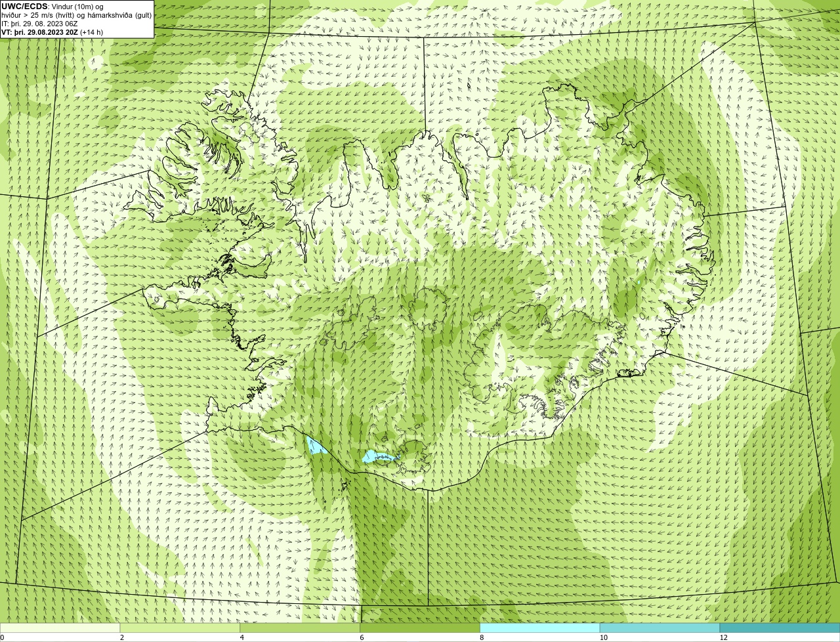
Task: Click the 8–10 m/s light cyan legend swatch
Action: 540,628
